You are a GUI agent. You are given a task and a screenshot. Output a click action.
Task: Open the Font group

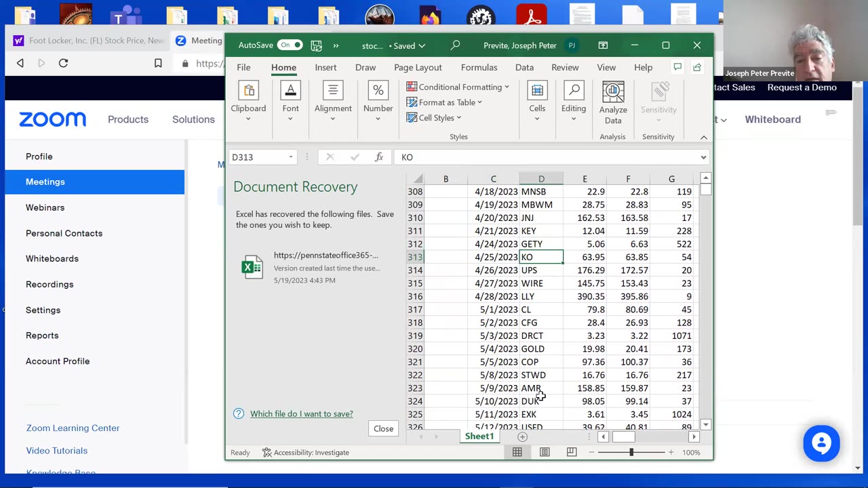pyautogui.click(x=290, y=102)
